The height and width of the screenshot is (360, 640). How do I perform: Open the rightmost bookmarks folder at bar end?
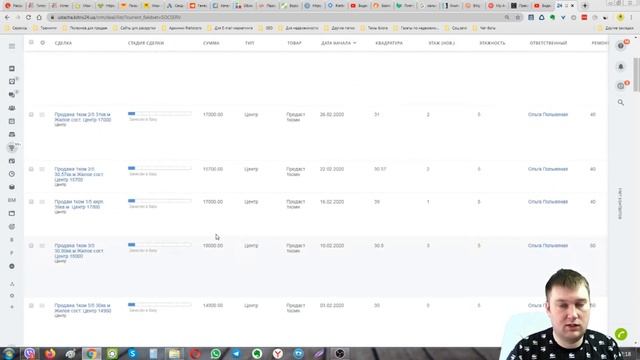click(x=615, y=28)
